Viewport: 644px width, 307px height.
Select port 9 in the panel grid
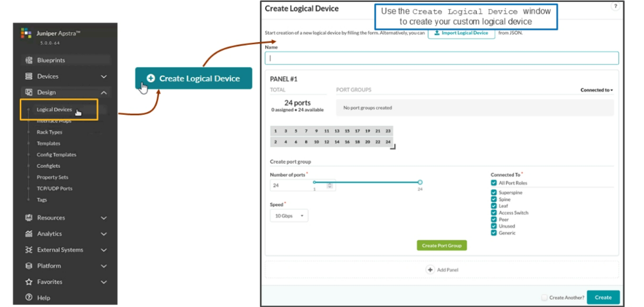(x=316, y=131)
